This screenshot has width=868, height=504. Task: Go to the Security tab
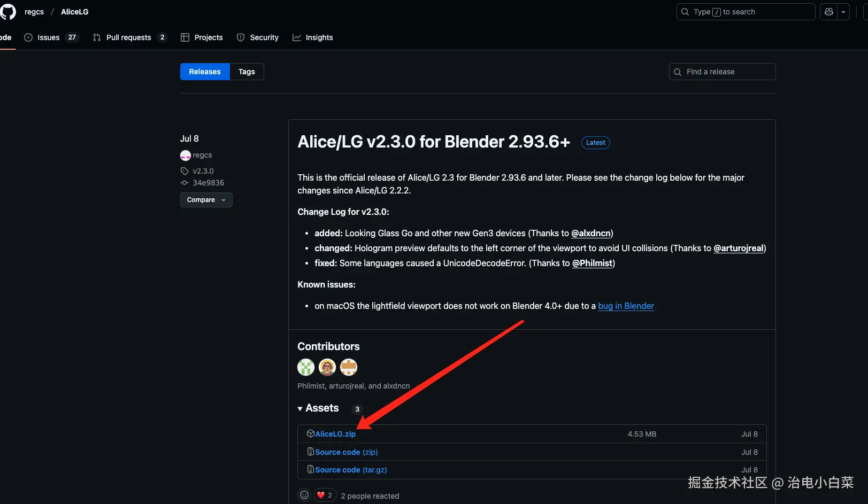click(x=258, y=37)
